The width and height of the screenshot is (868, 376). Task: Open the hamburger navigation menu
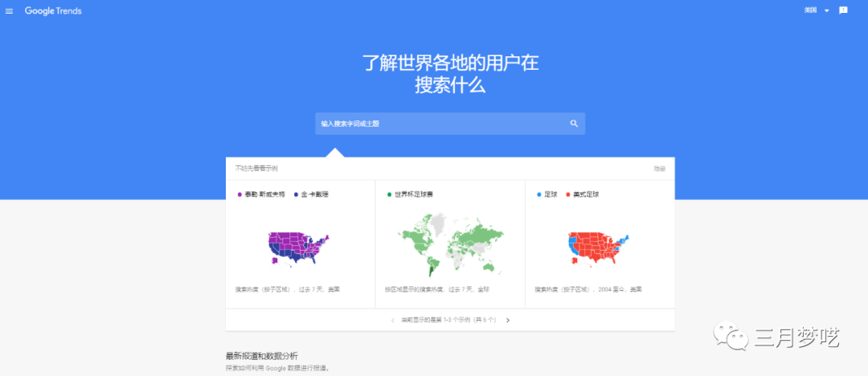pos(10,11)
